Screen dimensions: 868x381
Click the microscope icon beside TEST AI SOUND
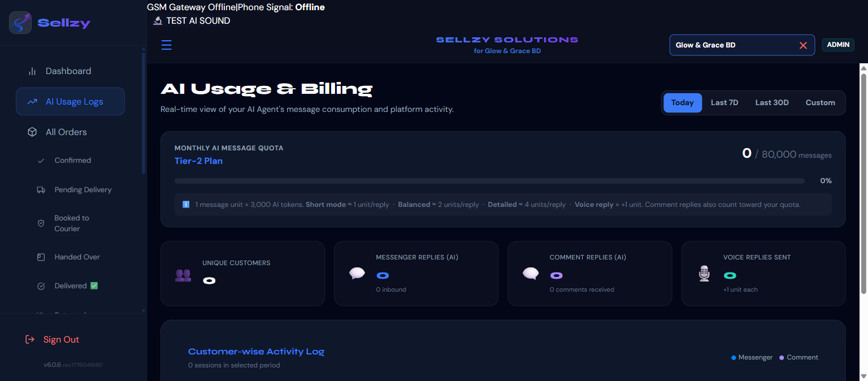[x=158, y=21]
